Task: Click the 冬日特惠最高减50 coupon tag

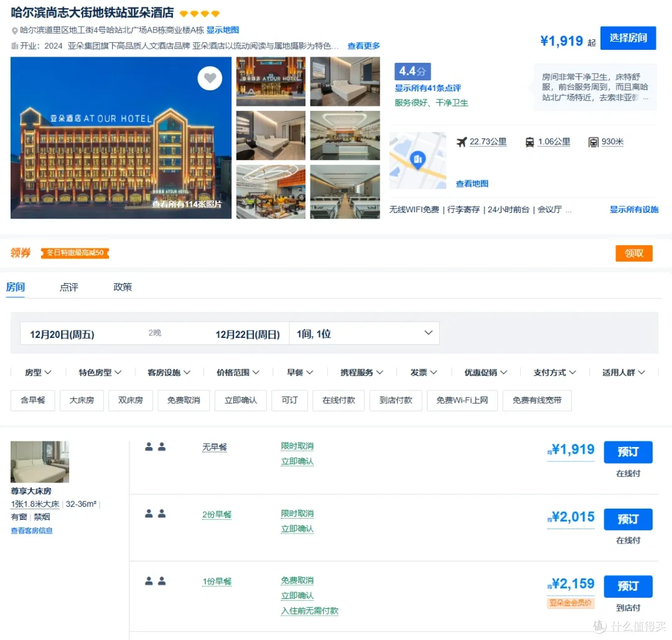Action: [75, 253]
